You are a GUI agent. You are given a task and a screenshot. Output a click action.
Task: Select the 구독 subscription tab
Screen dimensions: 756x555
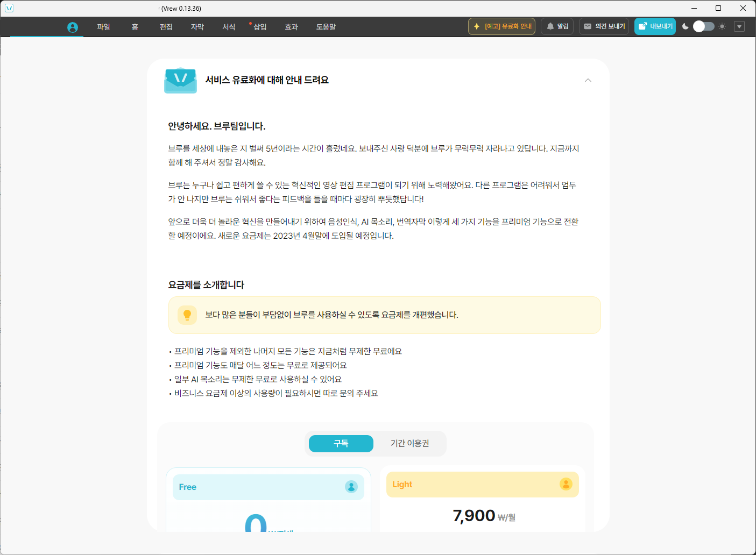pos(341,444)
